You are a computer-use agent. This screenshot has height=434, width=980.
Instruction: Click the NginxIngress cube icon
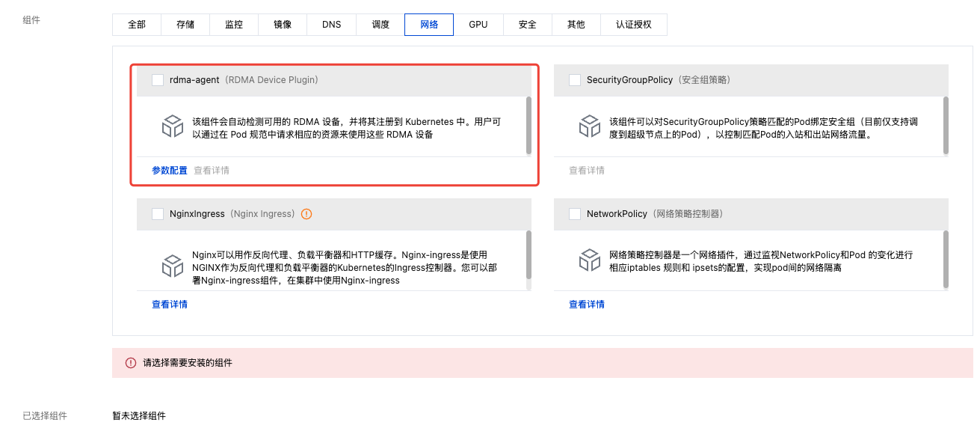click(x=173, y=266)
